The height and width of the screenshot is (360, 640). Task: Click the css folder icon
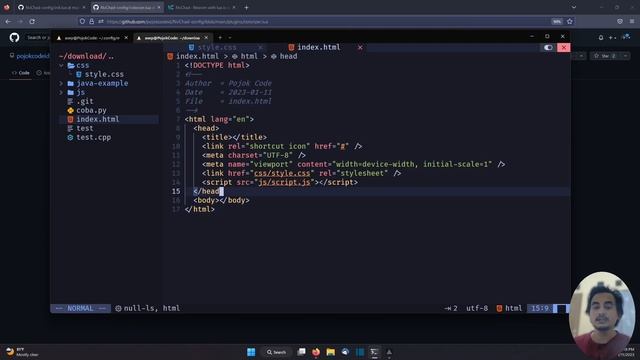pos(71,65)
